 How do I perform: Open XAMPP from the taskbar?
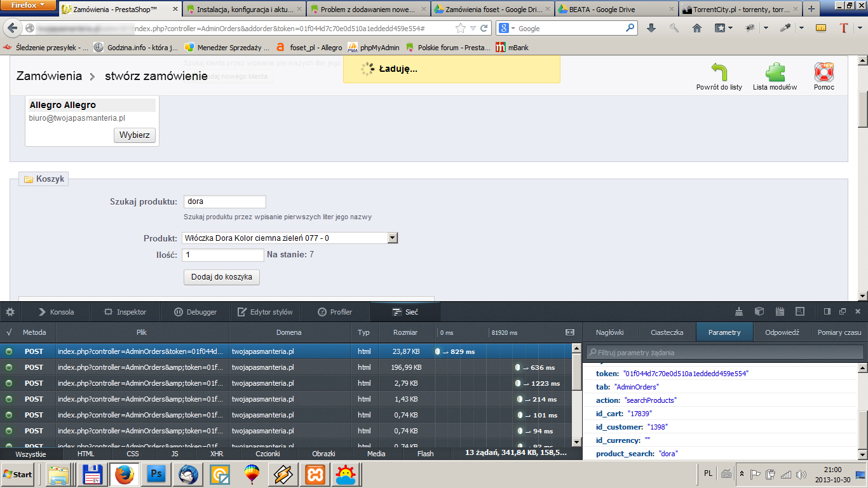pos(316,475)
